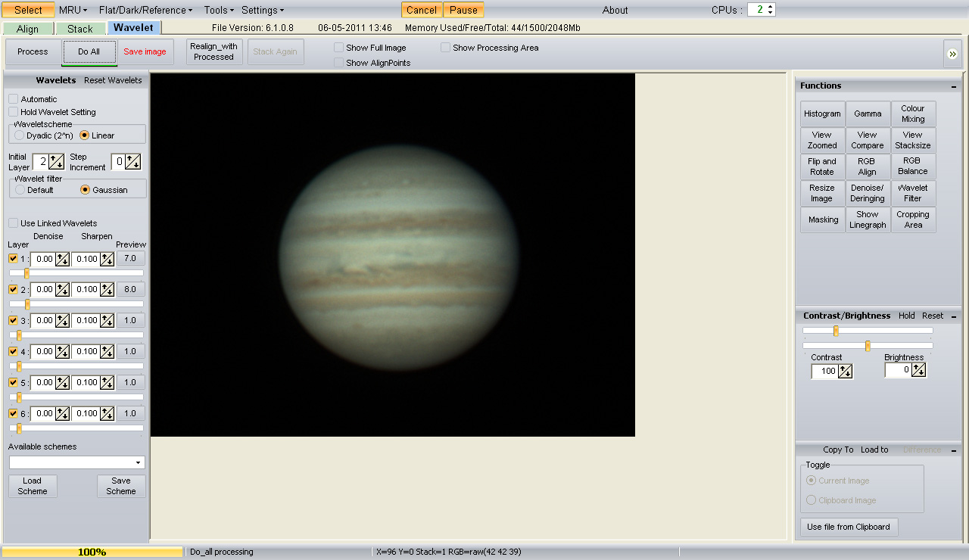Image resolution: width=969 pixels, height=560 pixels.
Task: Open the Tools menu
Action: pos(219,10)
